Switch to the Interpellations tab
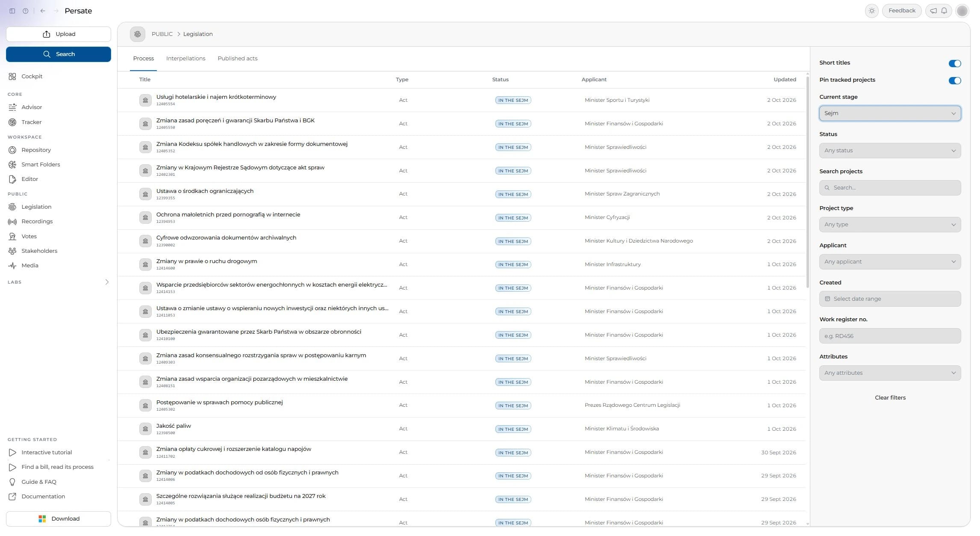Screen dimensions: 980x536 (185, 59)
